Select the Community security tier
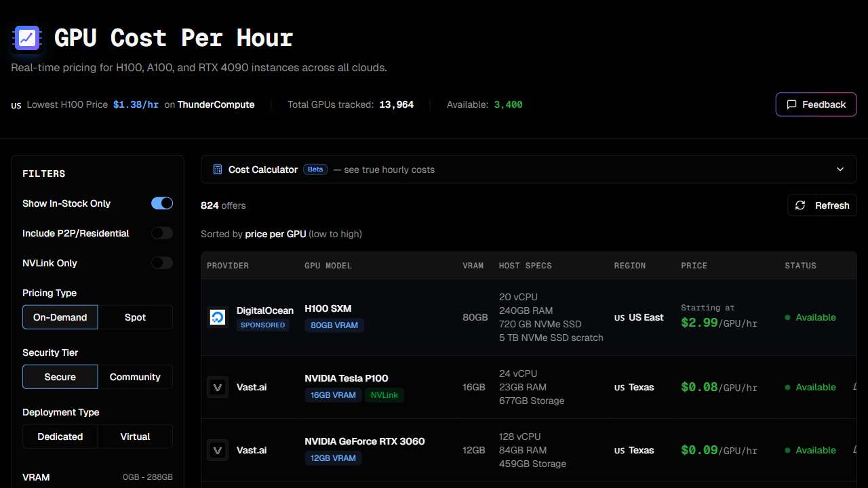This screenshot has height=488, width=868. click(135, 376)
